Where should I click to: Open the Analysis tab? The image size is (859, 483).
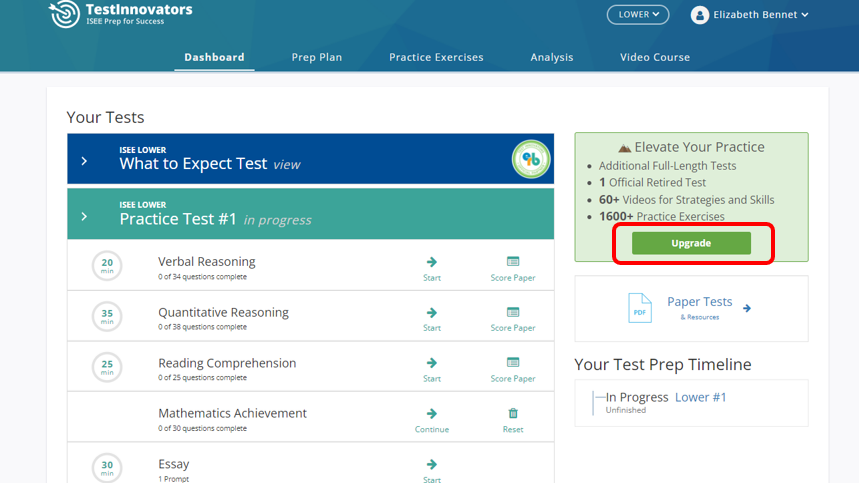tap(552, 57)
